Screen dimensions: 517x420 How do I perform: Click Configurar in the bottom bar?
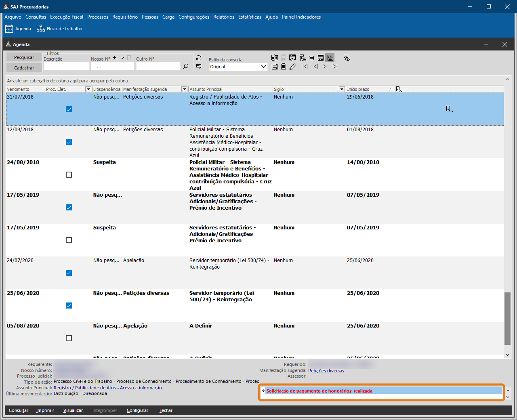pyautogui.click(x=137, y=410)
